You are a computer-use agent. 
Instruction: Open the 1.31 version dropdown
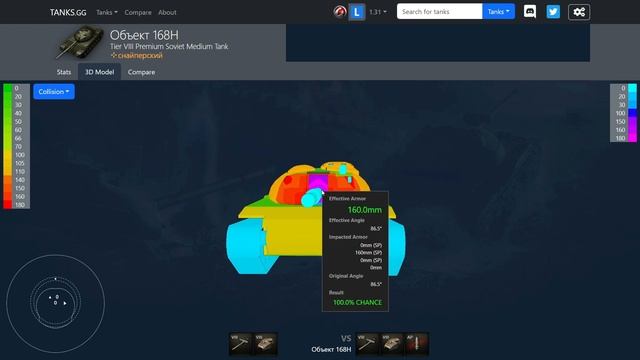click(378, 12)
